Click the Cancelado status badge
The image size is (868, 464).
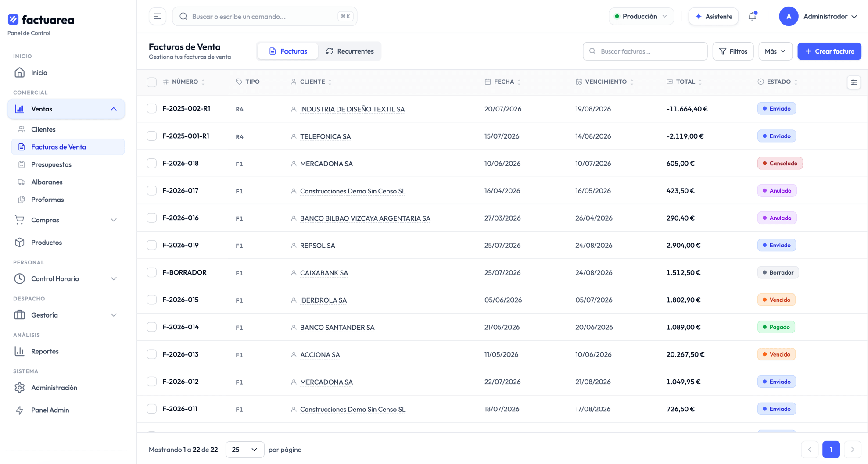780,163
